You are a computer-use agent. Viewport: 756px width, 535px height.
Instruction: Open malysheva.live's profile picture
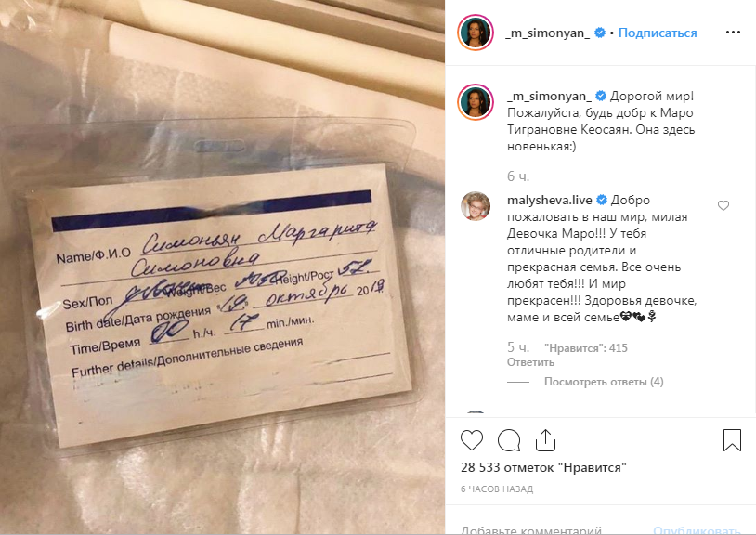pos(476,206)
